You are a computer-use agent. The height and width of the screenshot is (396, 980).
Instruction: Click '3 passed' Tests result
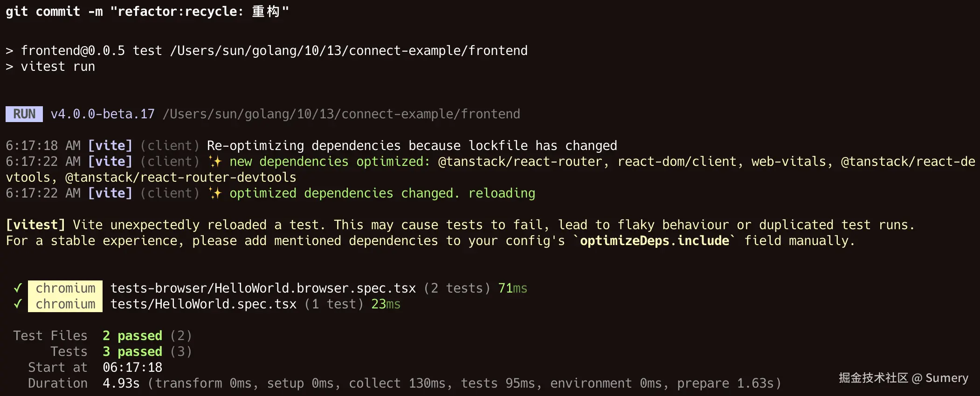(132, 352)
